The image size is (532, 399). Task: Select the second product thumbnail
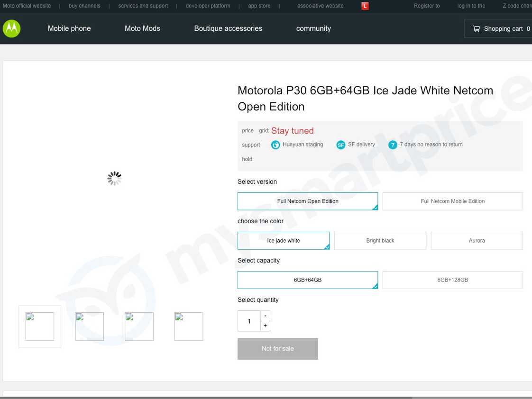coord(90,326)
